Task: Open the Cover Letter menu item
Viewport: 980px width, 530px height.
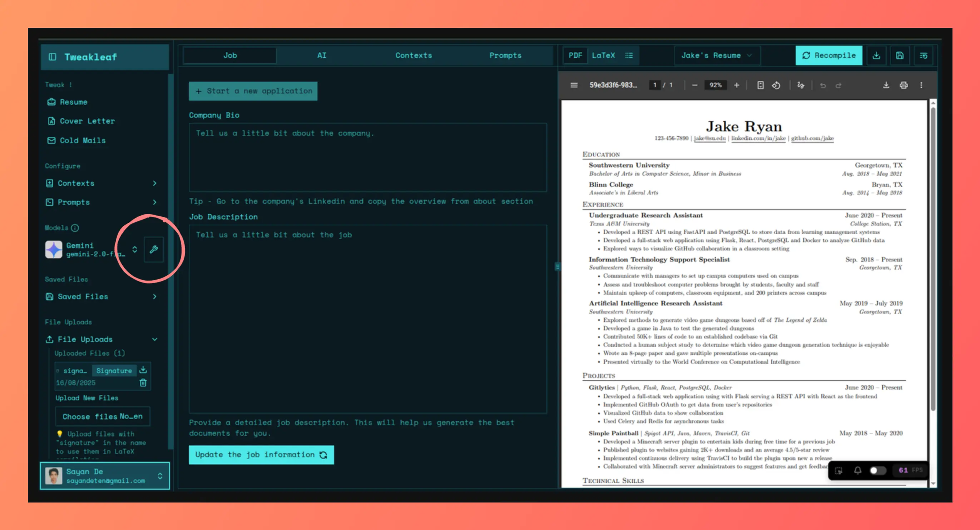Action: tap(87, 121)
